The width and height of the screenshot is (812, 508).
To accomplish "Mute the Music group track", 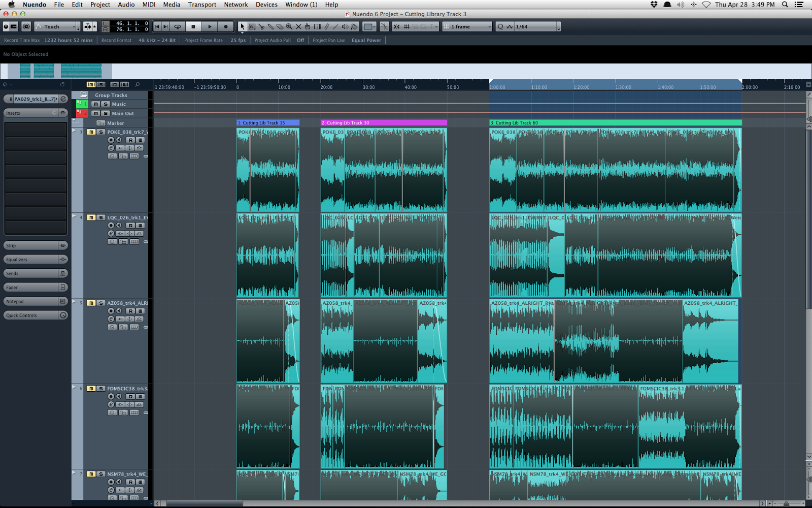I will coord(96,104).
